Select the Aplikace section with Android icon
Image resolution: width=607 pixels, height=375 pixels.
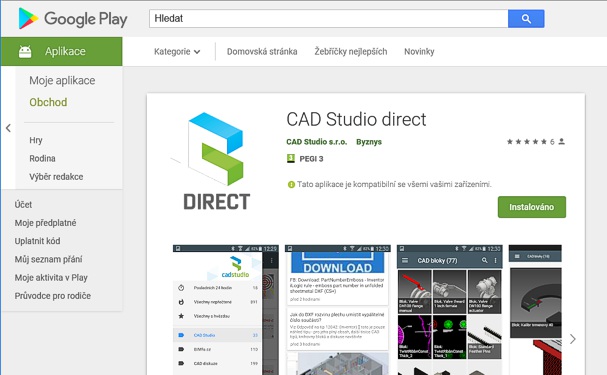[62, 51]
